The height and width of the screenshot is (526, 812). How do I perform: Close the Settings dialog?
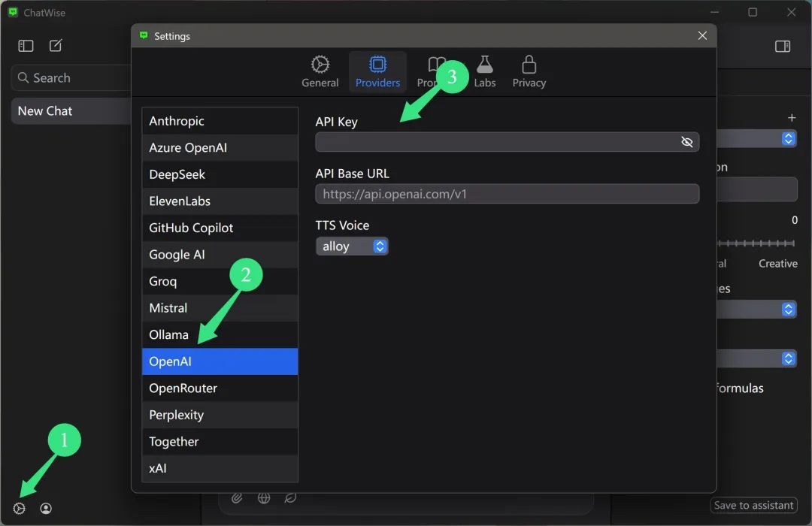pyautogui.click(x=702, y=36)
